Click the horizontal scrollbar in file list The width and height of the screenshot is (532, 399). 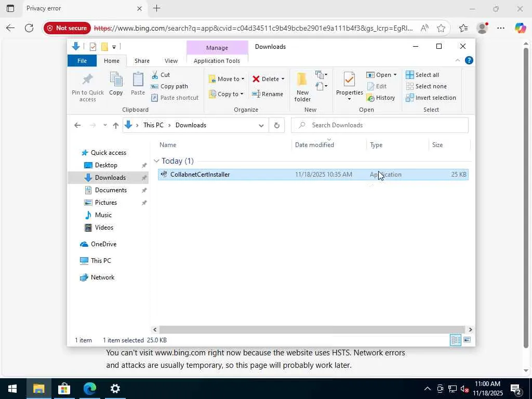312,329
